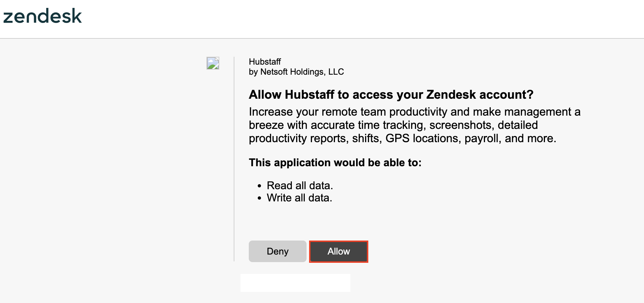
Task: Click the Zendesk logo in header
Action: tap(43, 17)
